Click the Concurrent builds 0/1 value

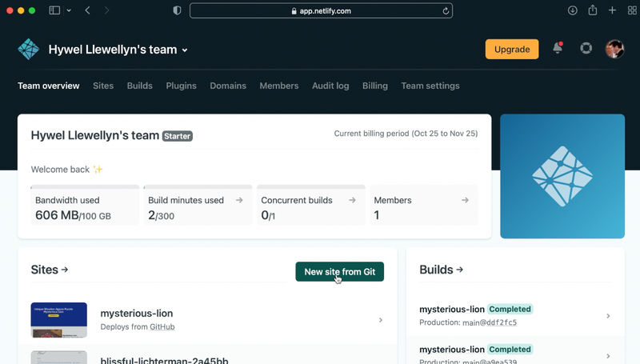pos(268,215)
